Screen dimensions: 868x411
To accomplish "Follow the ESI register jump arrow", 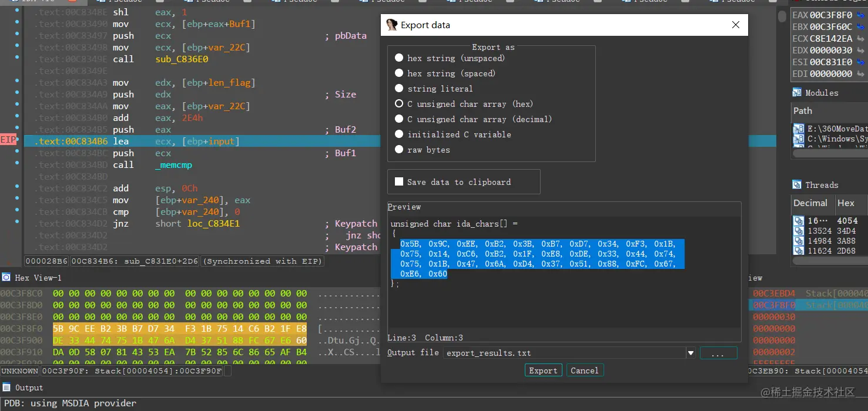I will (x=862, y=62).
